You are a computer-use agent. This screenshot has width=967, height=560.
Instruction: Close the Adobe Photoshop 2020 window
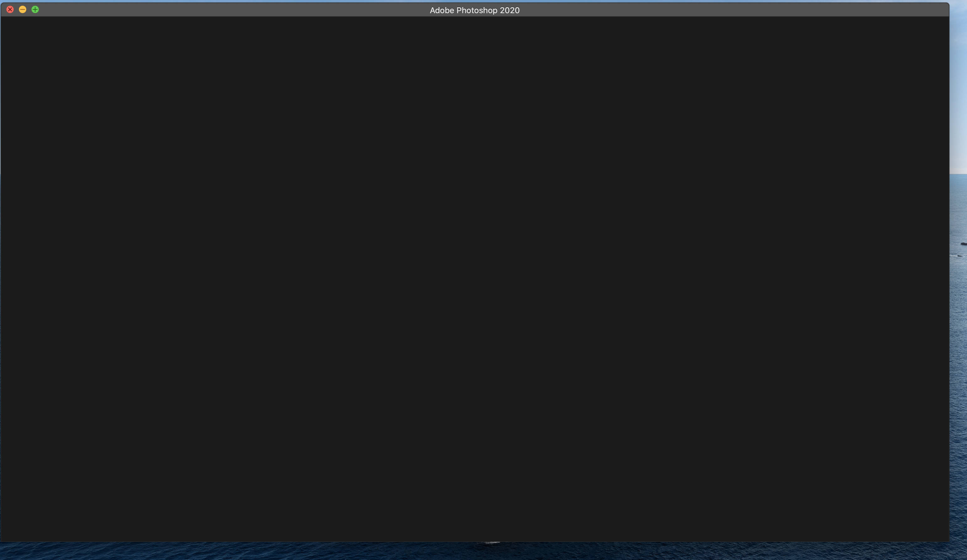[10, 9]
